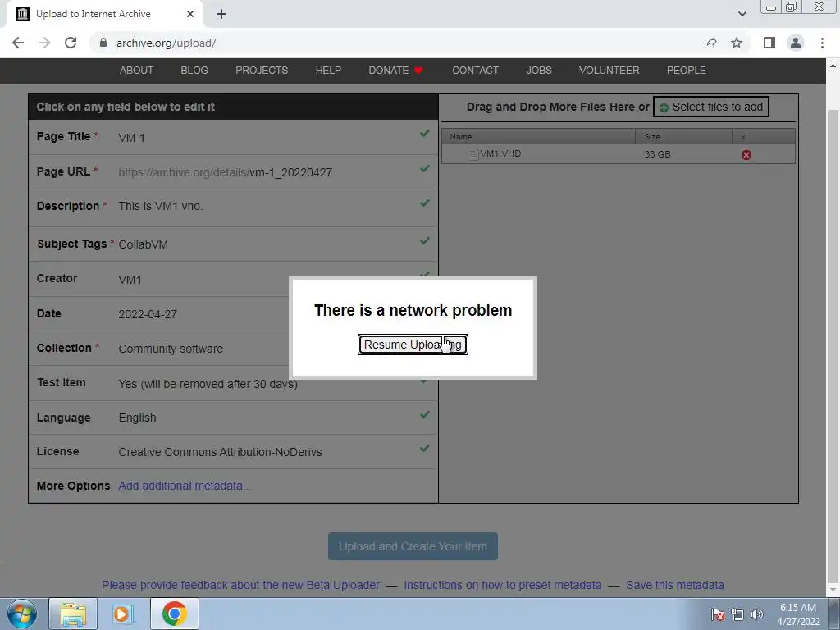This screenshot has width=840, height=630.
Task: Go back with the browser back arrow
Action: (x=18, y=43)
